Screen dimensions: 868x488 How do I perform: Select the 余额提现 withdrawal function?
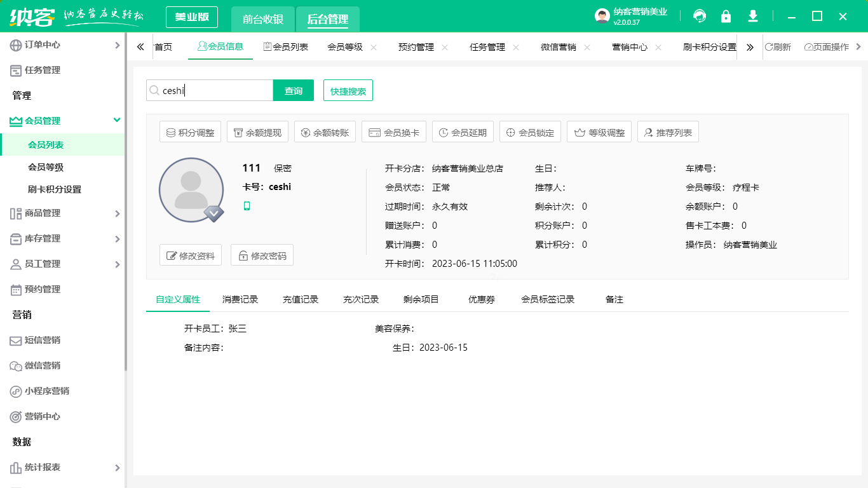tap(257, 132)
